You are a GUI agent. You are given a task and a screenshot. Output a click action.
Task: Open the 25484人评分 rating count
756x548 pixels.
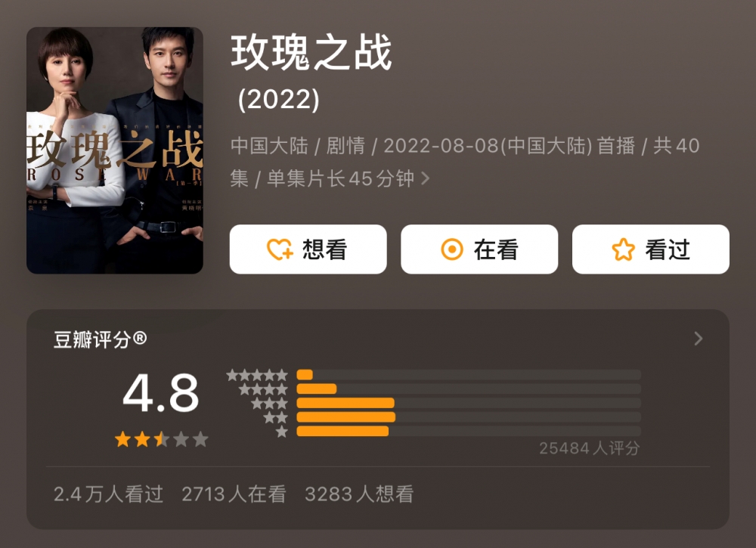589,448
